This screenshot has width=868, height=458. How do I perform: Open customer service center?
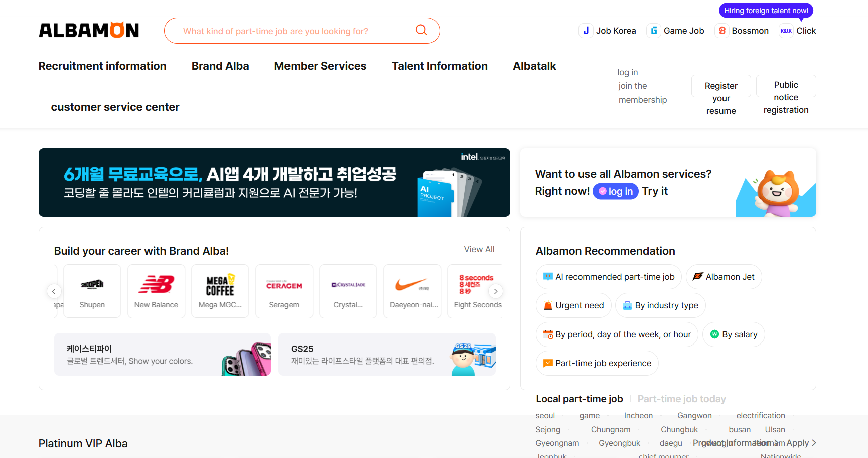[x=115, y=107]
